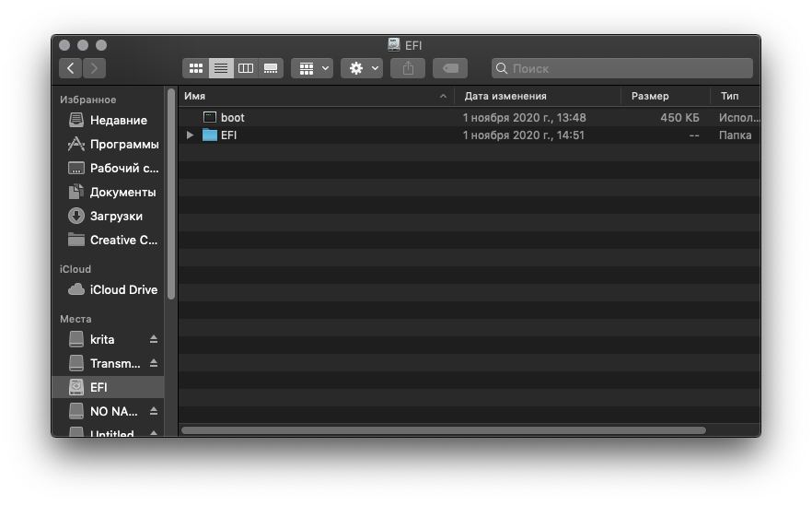812x505 pixels.
Task: Switch to icon grid view
Action: coord(196,68)
